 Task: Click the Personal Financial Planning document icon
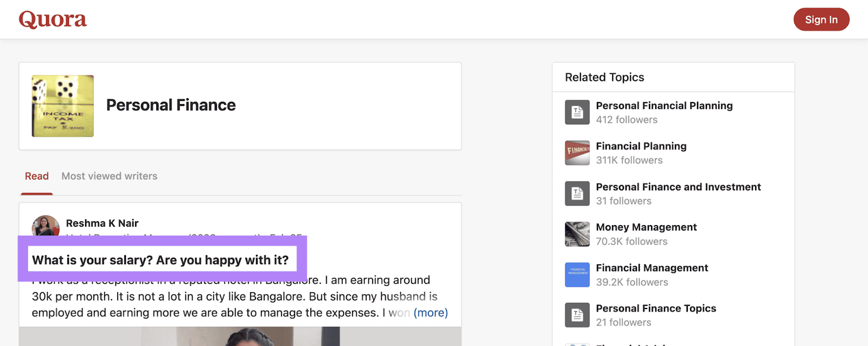577,112
